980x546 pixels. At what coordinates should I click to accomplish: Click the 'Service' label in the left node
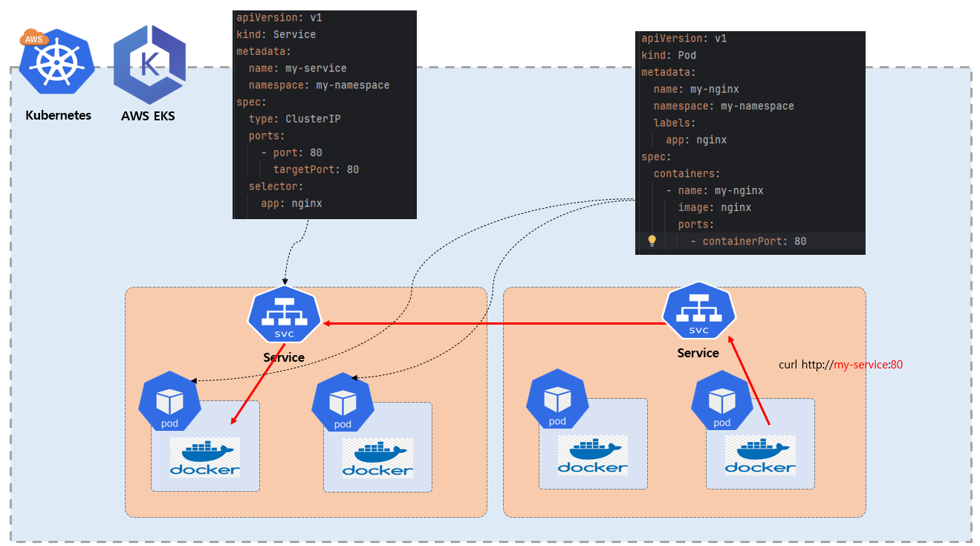[284, 357]
